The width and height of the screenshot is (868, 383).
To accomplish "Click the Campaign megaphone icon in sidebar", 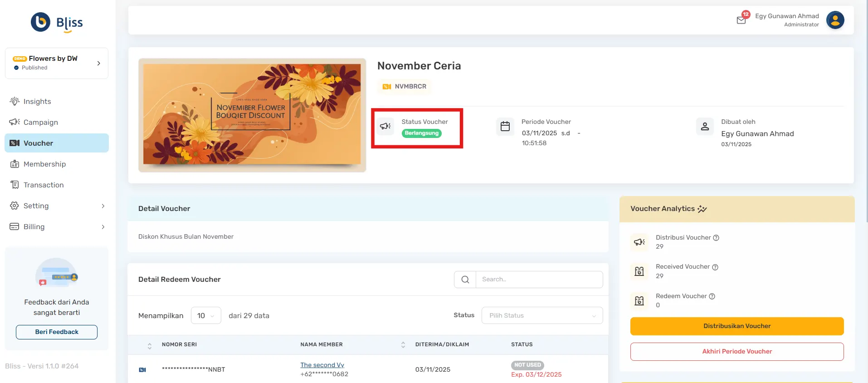I will [15, 122].
